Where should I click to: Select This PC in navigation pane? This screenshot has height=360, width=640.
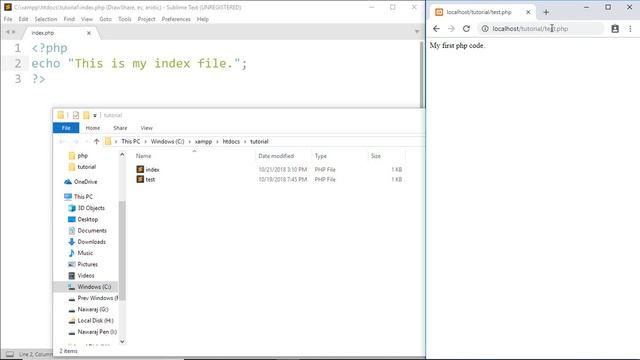(83, 197)
